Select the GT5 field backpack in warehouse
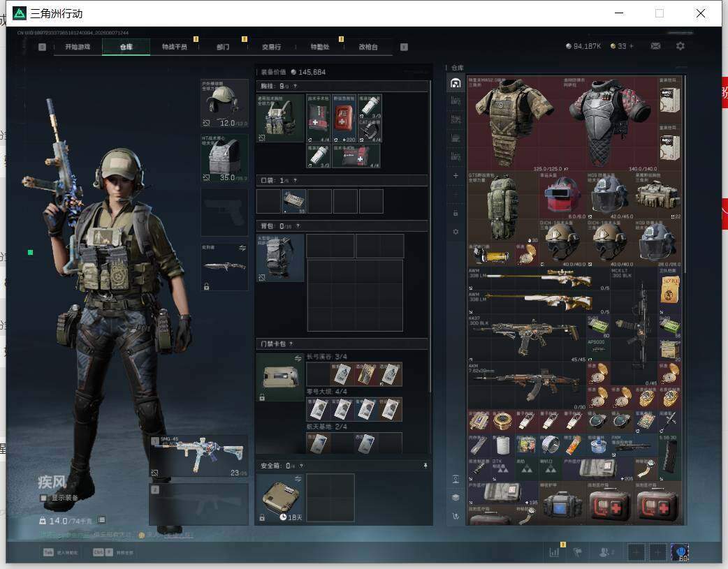728x569 pixels. click(x=503, y=207)
